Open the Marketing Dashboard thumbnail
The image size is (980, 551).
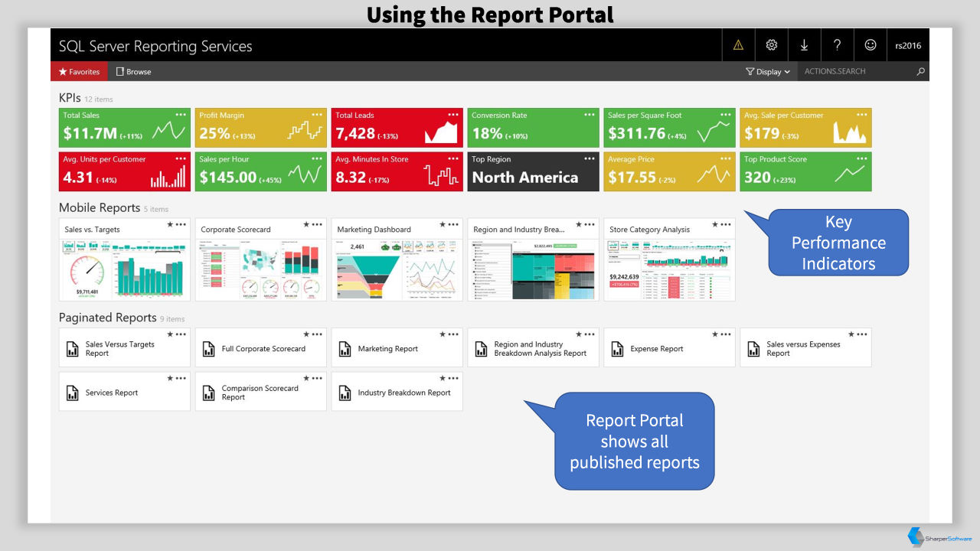point(397,269)
